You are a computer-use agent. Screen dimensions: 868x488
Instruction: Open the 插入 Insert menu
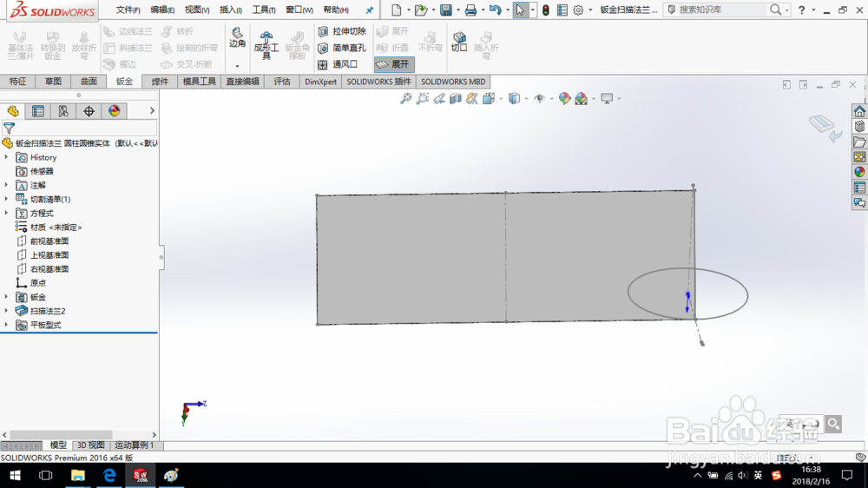(x=230, y=10)
